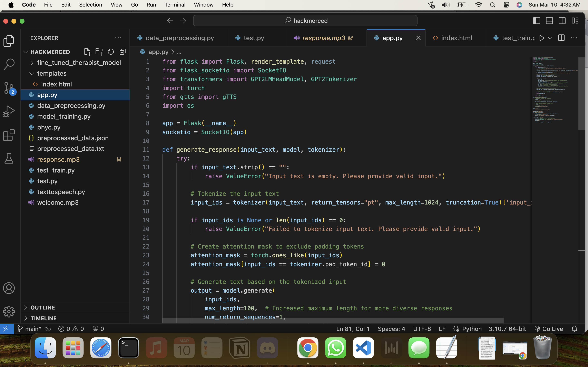This screenshot has height=367, width=588.
Task: Toggle the primary side bar visibility
Action: tap(537, 21)
